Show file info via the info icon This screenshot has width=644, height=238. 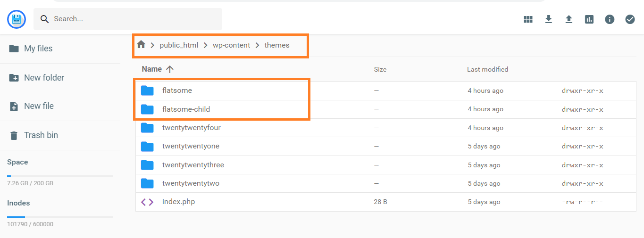pyautogui.click(x=610, y=19)
